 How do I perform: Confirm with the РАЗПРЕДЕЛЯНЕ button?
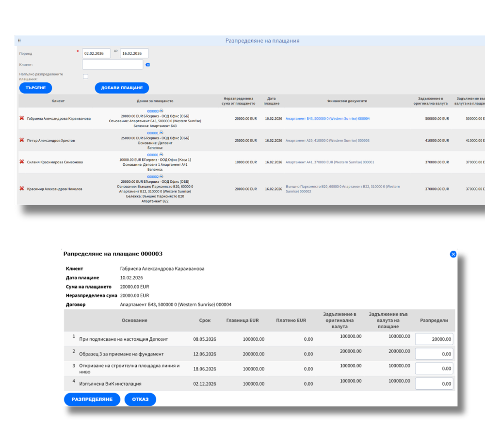click(x=92, y=399)
